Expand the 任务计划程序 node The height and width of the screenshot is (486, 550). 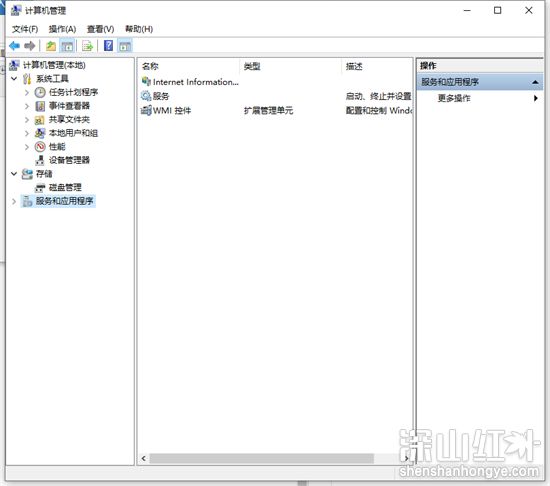(x=27, y=93)
